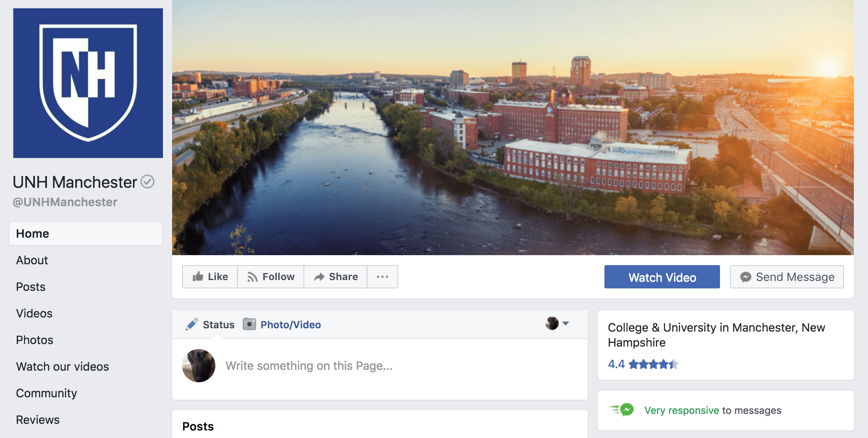Click into the Write something on this Page field

(x=309, y=366)
